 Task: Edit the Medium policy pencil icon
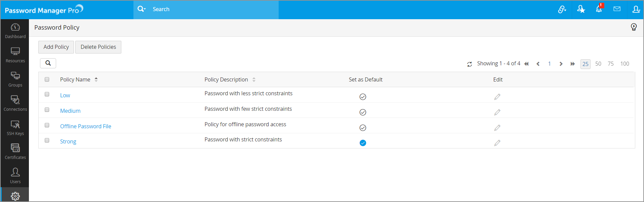click(x=497, y=112)
